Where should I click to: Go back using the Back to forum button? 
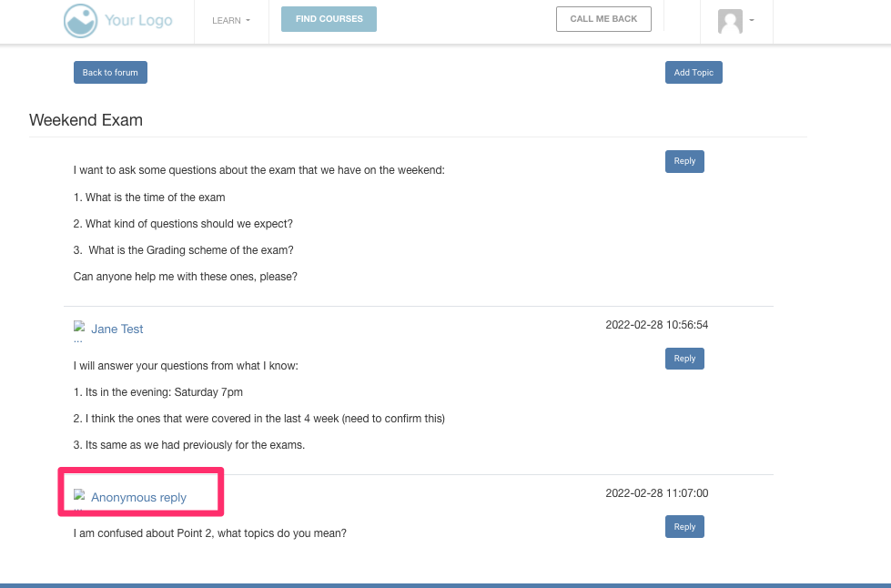click(110, 73)
